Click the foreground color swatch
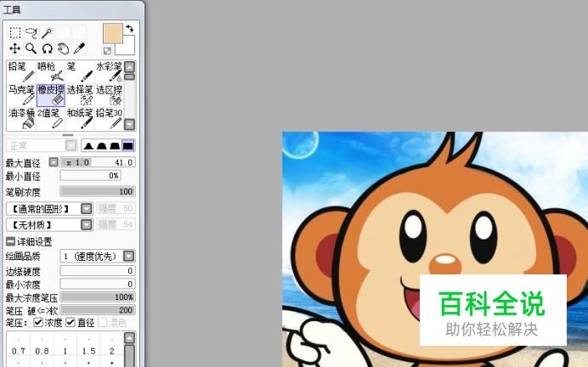The height and width of the screenshot is (367, 588). pyautogui.click(x=113, y=34)
